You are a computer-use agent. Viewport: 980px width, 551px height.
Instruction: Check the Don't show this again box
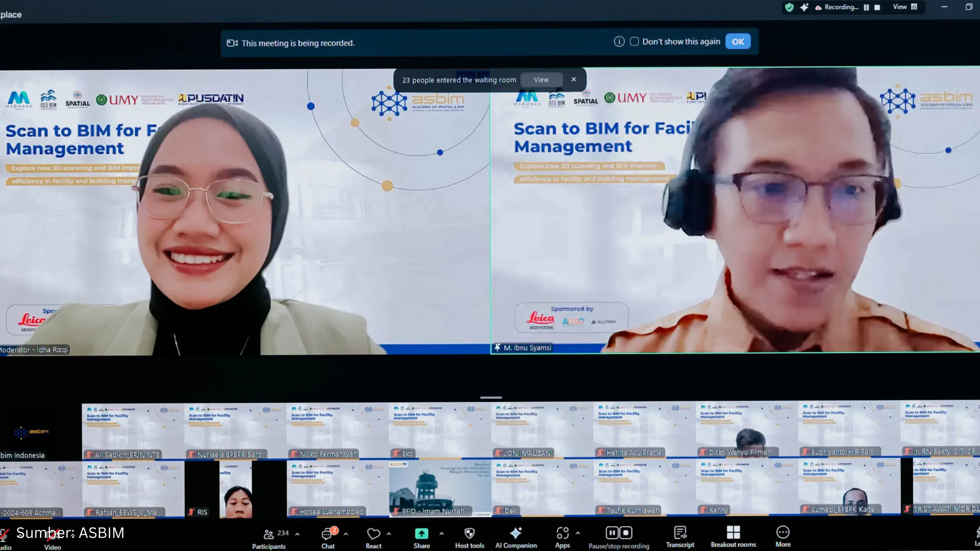point(634,42)
